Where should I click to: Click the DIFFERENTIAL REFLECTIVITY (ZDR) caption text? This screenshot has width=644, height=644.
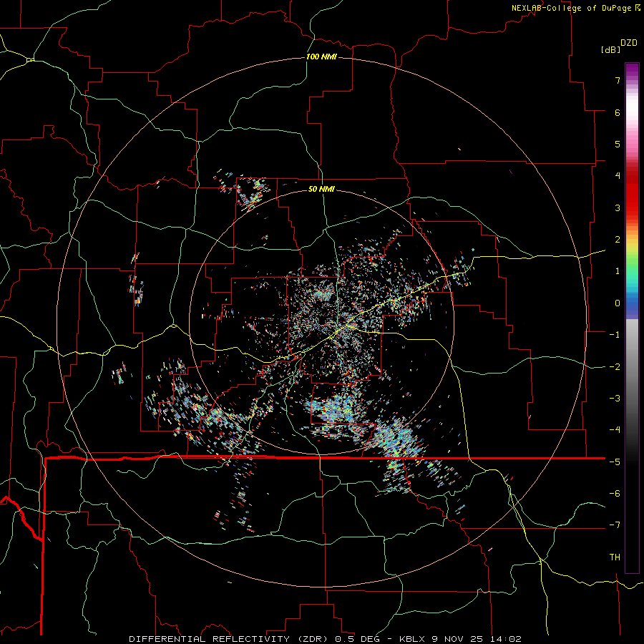coord(230,639)
